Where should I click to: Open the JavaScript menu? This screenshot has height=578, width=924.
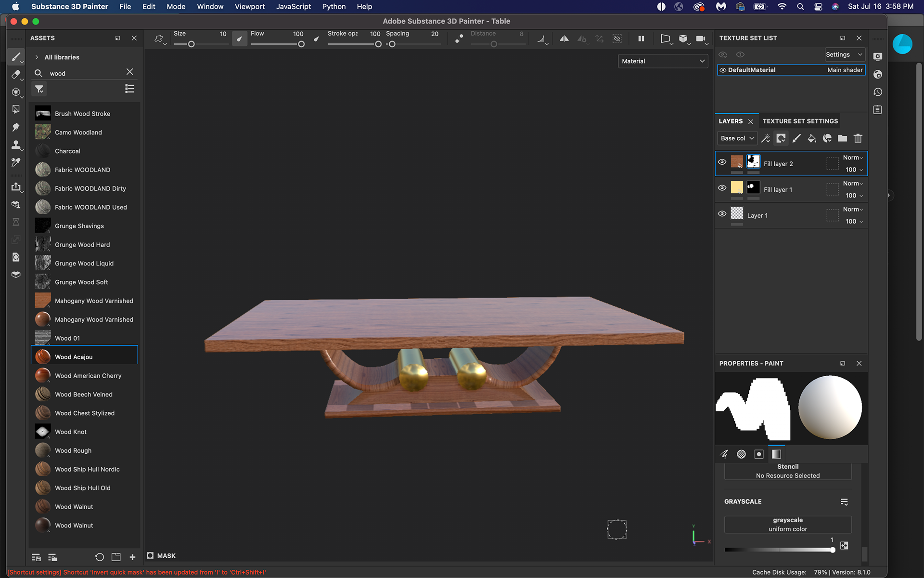(x=294, y=7)
